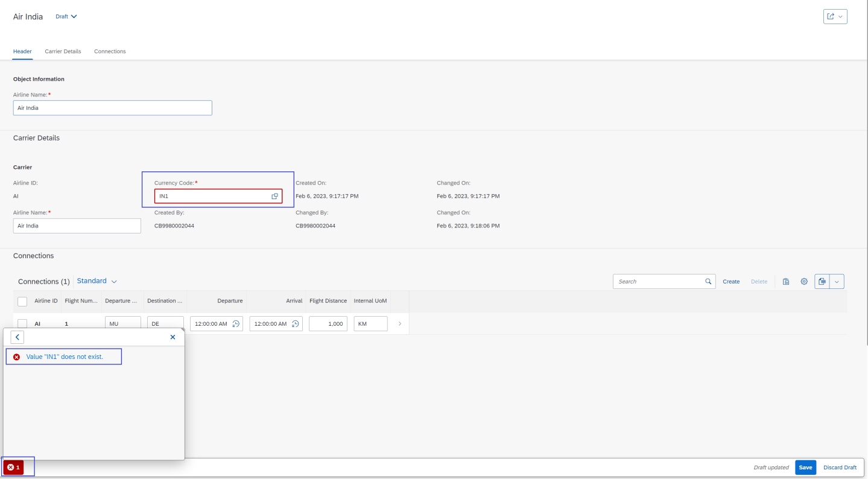This screenshot has width=868, height=479.
Task: Click the timestamp Feb 6, 2023, 9:18:06 PM
Action: [468, 226]
